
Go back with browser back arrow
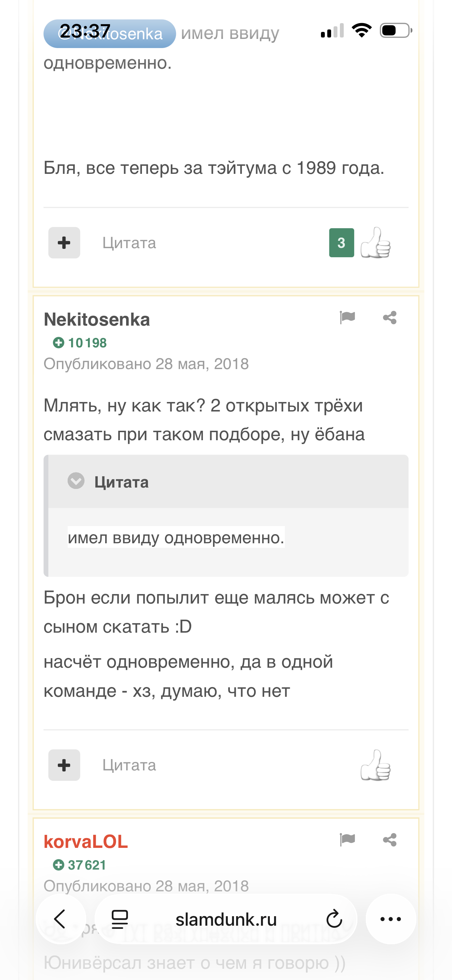tap(60, 919)
